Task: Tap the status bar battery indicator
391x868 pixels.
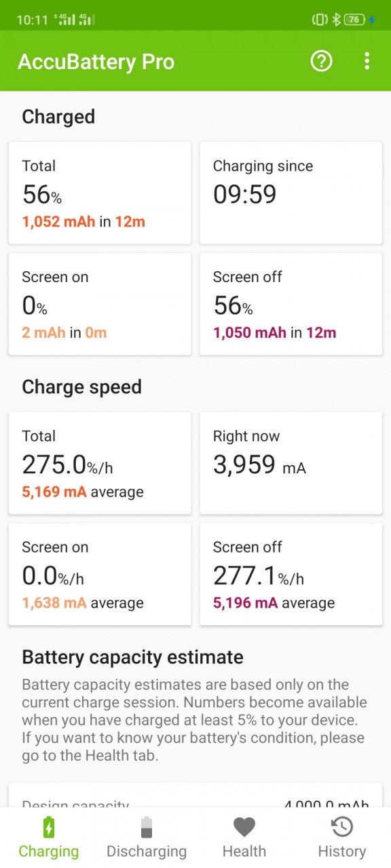Action: [356, 20]
